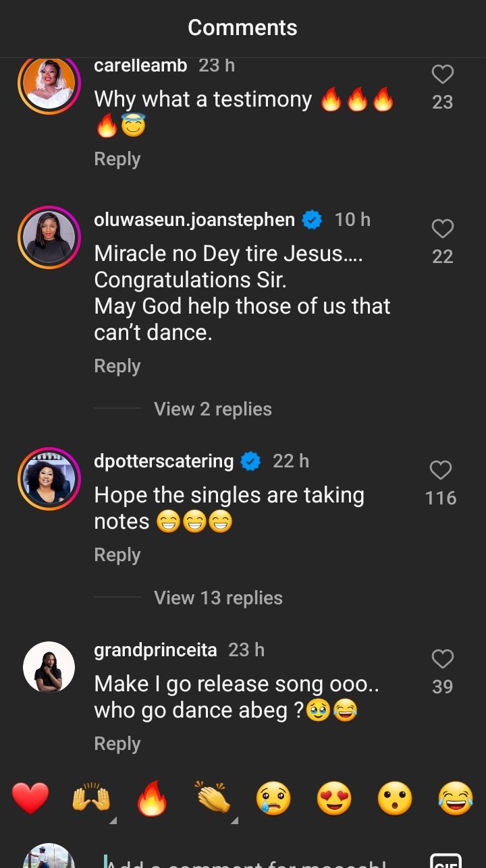Like carelleamb's testimony comment
This screenshot has height=868, width=486.
tap(442, 75)
